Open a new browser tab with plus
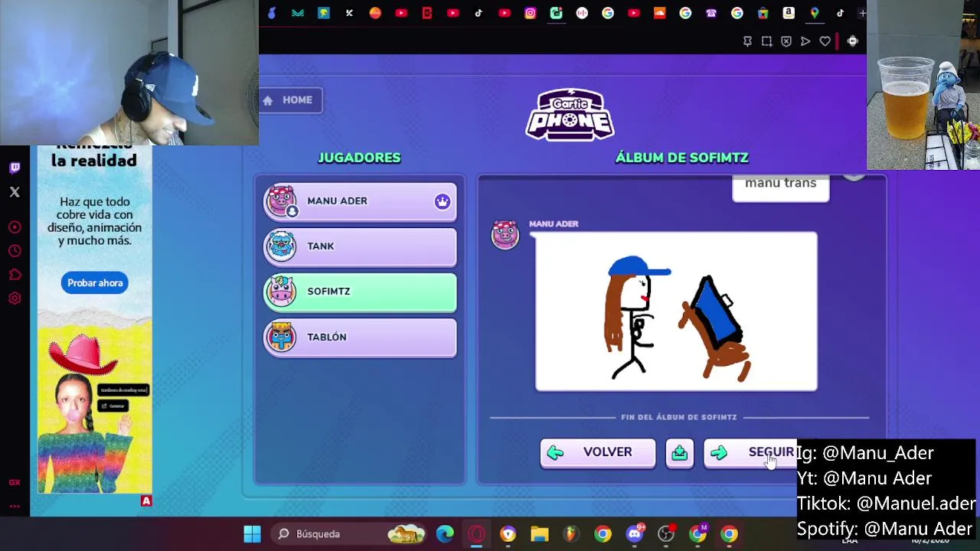 (862, 13)
